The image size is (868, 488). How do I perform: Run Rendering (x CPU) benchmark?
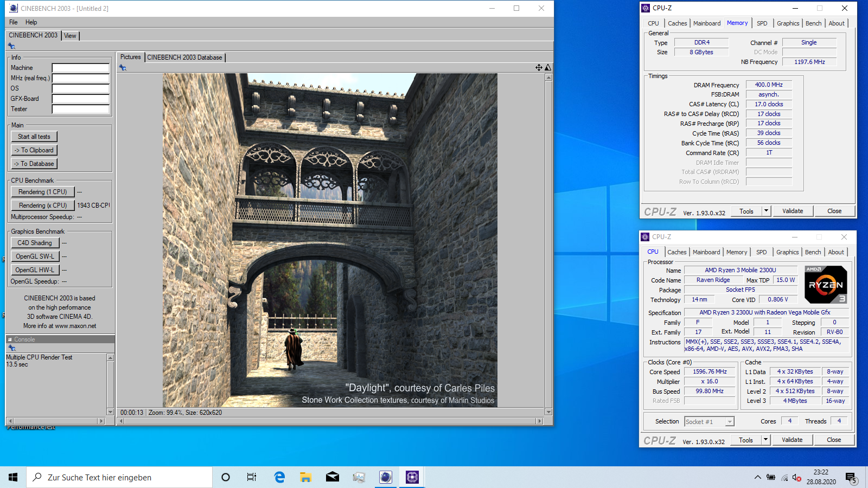point(43,206)
